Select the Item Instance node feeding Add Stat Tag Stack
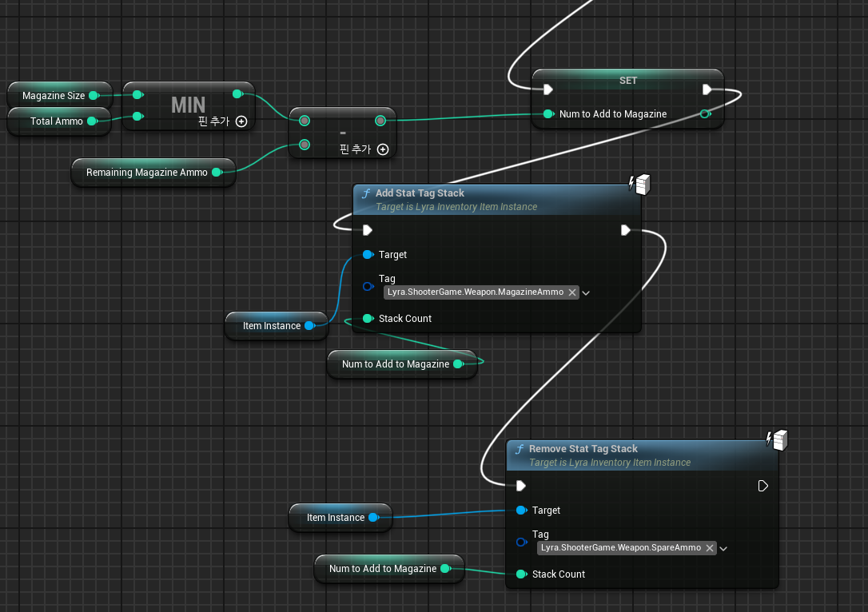This screenshot has height=612, width=868. (x=277, y=326)
